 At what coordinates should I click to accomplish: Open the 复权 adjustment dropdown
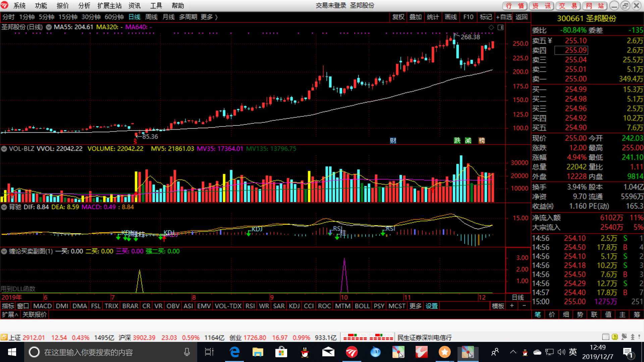pos(398,17)
